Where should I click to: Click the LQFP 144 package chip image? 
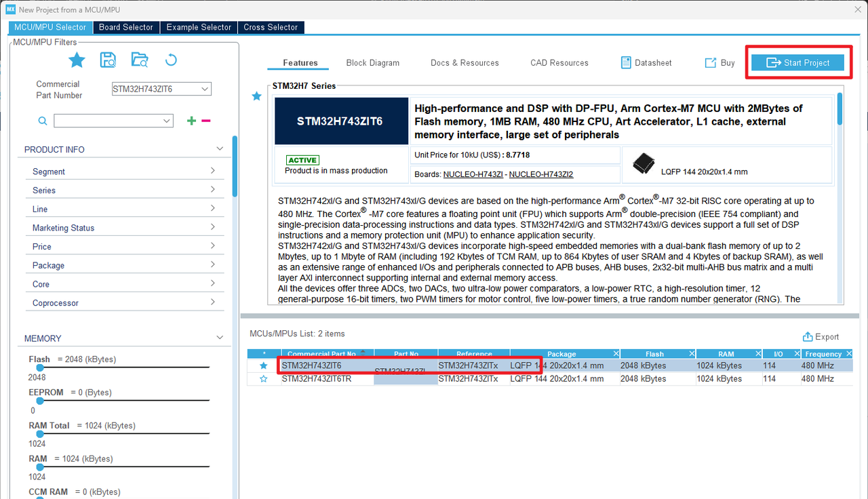643,163
